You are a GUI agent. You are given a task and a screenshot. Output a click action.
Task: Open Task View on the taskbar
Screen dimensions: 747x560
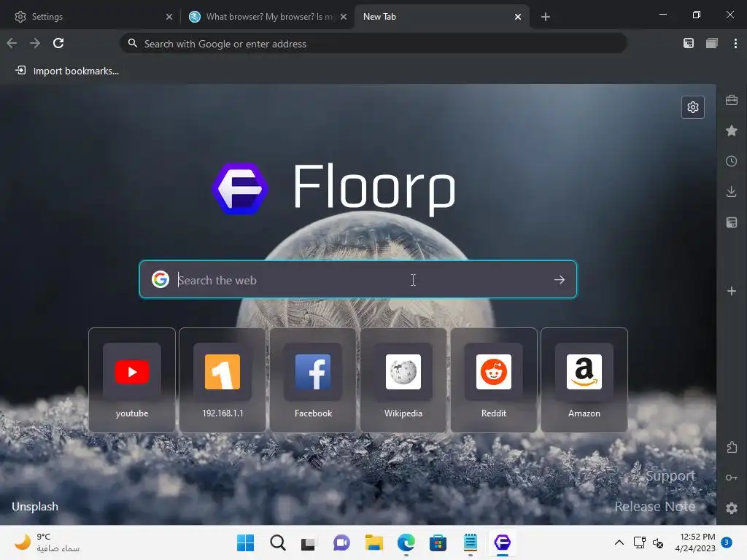coord(309,542)
